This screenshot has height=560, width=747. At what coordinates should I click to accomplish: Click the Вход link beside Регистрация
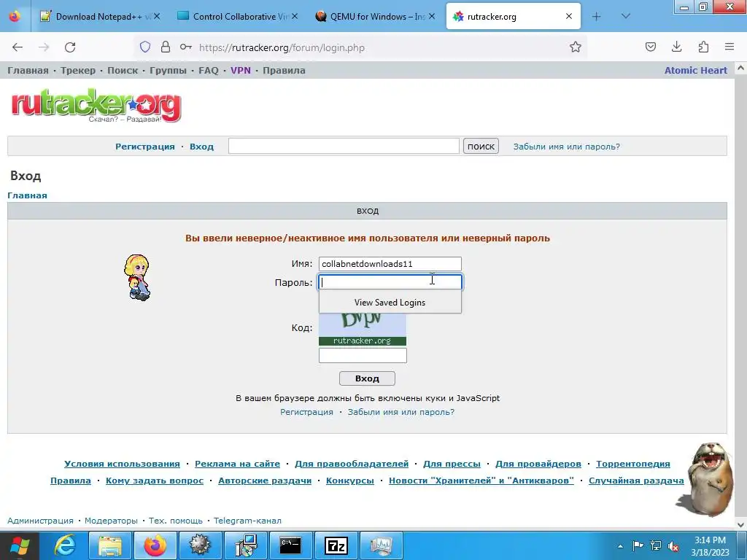pos(201,147)
